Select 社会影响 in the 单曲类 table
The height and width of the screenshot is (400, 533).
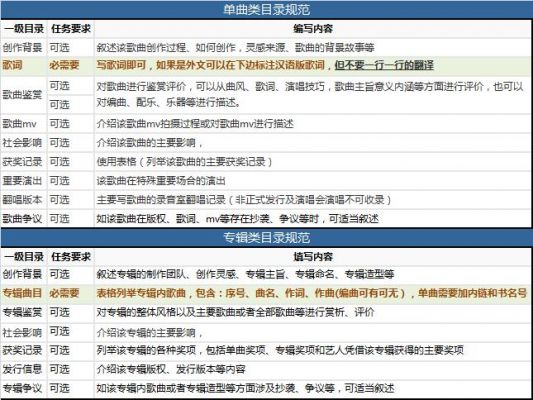[x=22, y=143]
